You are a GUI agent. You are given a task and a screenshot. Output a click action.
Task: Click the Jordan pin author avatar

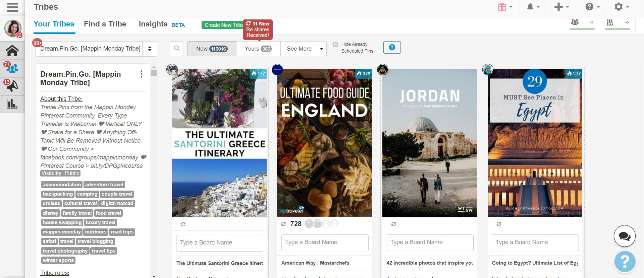(x=383, y=70)
